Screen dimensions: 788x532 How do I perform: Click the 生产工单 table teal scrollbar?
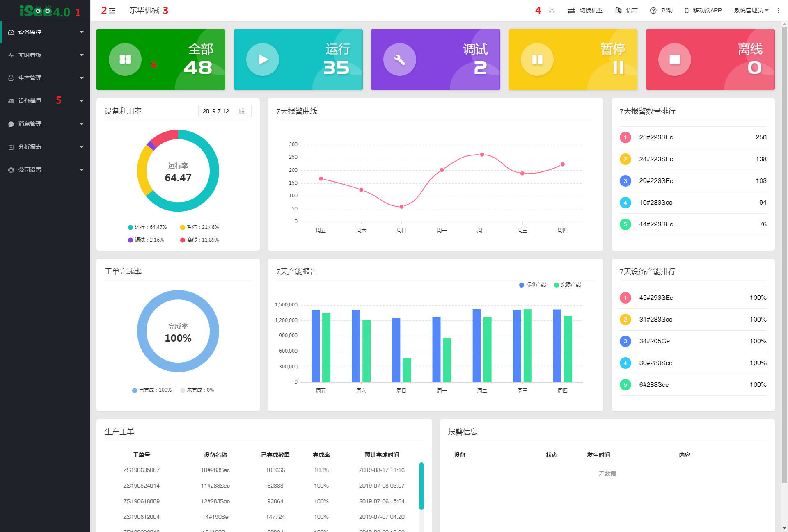click(x=421, y=486)
